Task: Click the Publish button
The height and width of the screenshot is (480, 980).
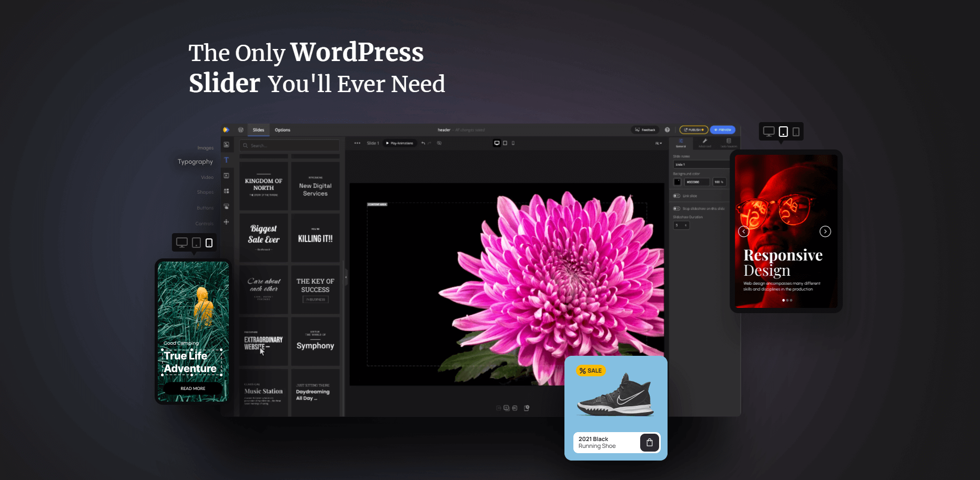Action: (x=694, y=130)
